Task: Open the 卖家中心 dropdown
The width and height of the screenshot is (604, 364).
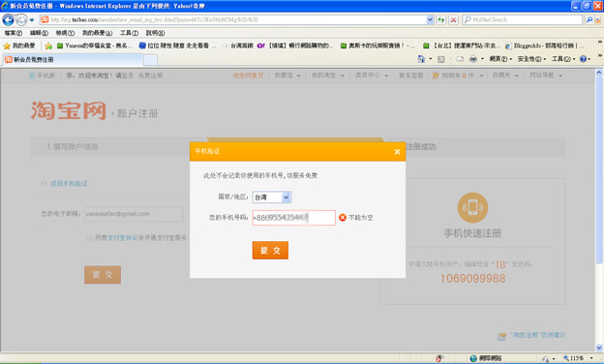Action: click(372, 76)
